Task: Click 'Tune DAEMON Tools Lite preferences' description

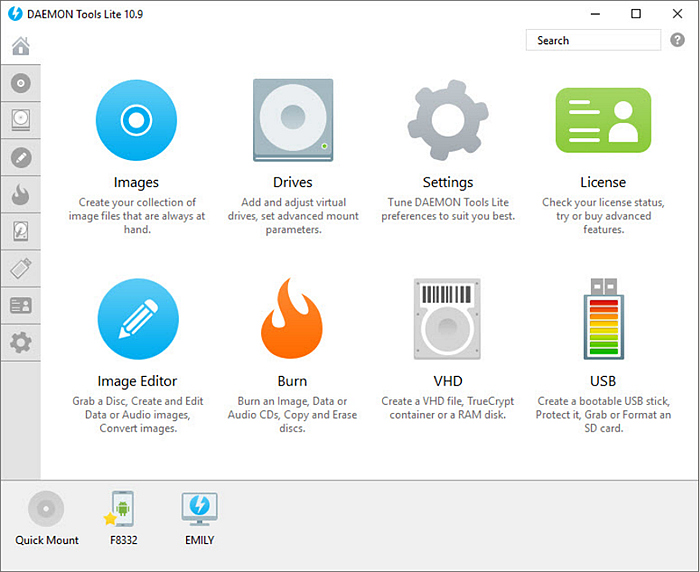Action: click(x=448, y=209)
